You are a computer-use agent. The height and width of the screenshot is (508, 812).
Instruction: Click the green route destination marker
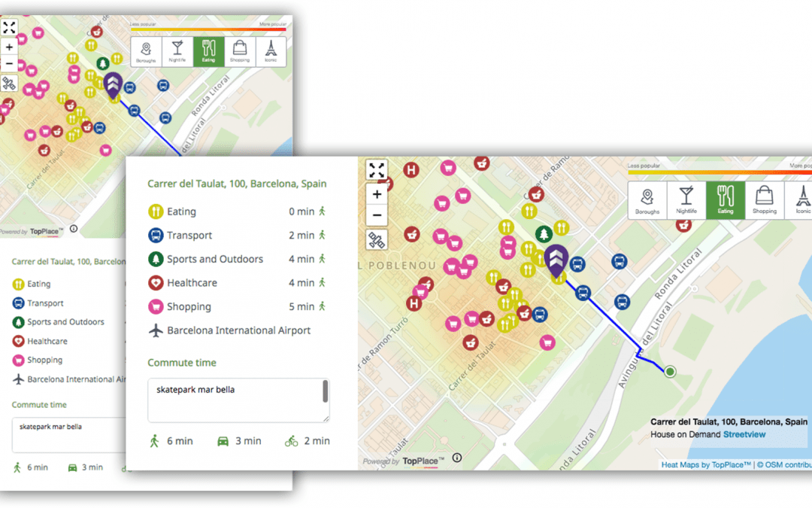tap(670, 371)
